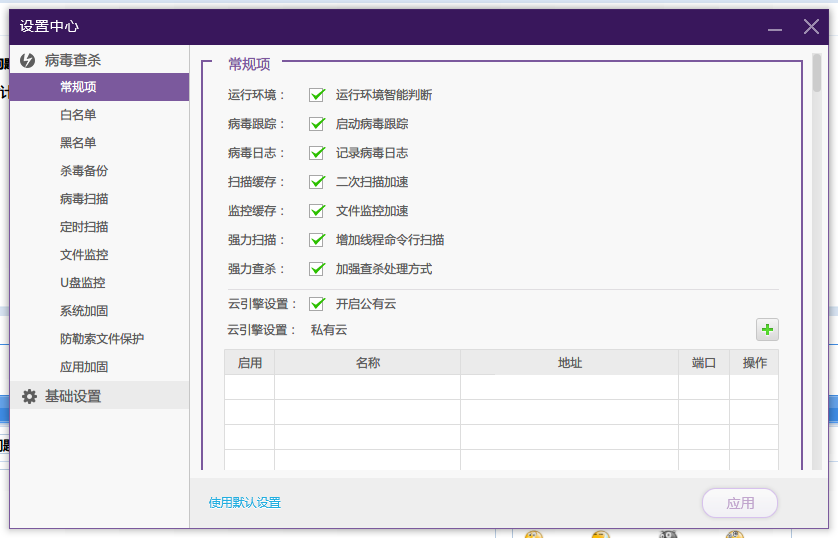Viewport: 838px width, 538px height.
Task: Click 使用默认设置 link
Action: pyautogui.click(x=245, y=503)
